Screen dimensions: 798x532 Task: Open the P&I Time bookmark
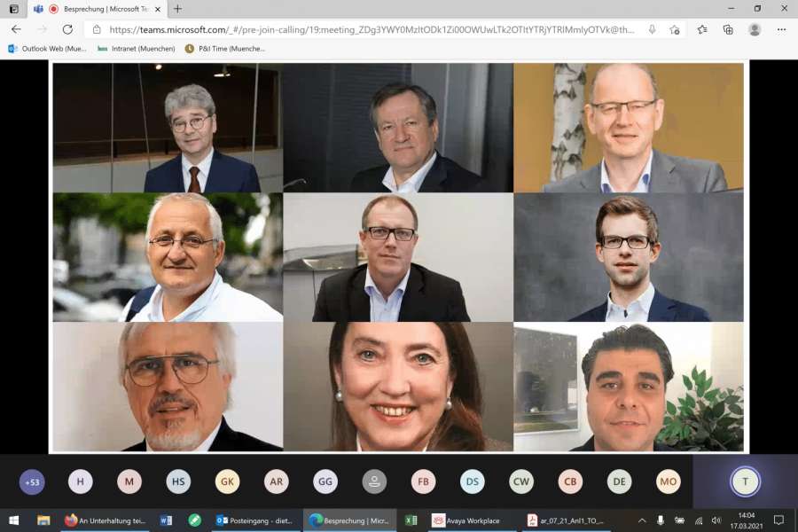[x=225, y=49]
